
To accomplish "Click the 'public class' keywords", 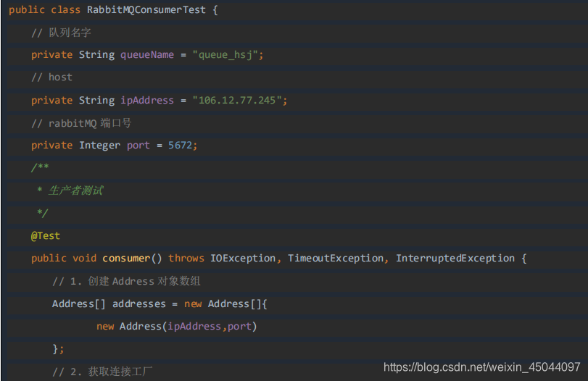I will (x=45, y=9).
